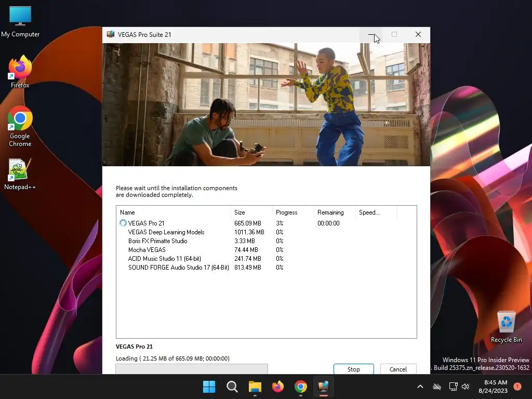Click the Speed column header
Viewport: 532px width, 399px height.
click(x=376, y=212)
